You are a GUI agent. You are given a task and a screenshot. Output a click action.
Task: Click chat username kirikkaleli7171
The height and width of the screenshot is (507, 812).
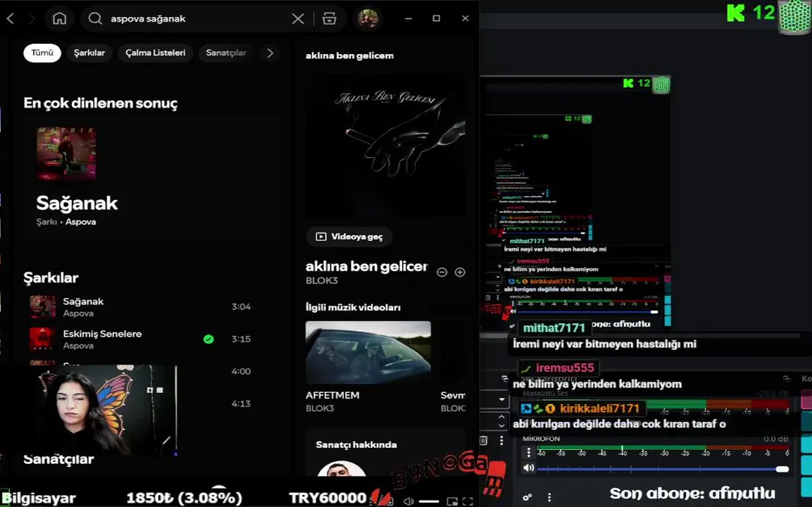coord(600,408)
